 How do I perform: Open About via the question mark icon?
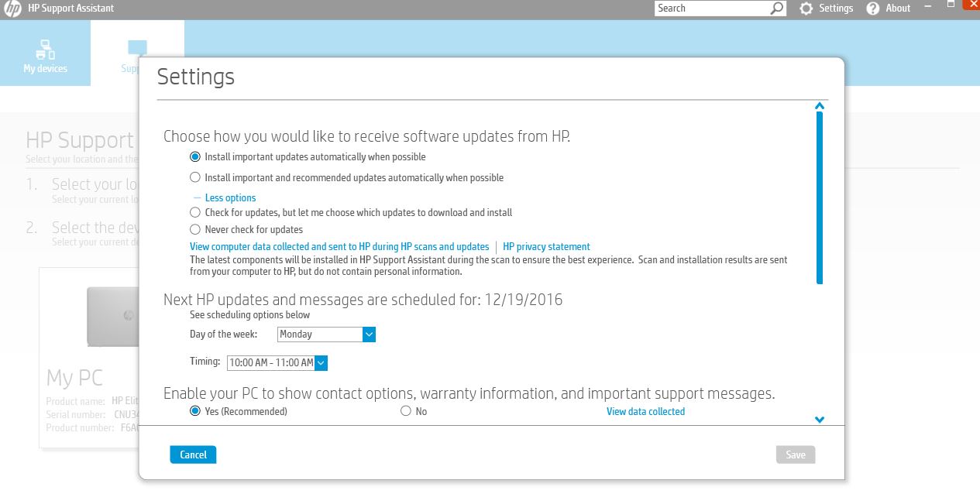click(x=873, y=9)
